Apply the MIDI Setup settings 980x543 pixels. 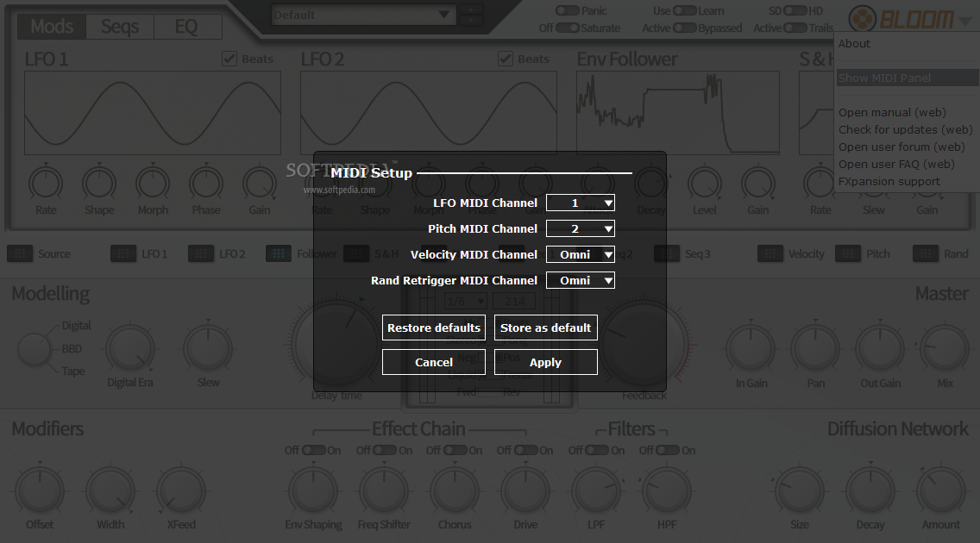545,362
